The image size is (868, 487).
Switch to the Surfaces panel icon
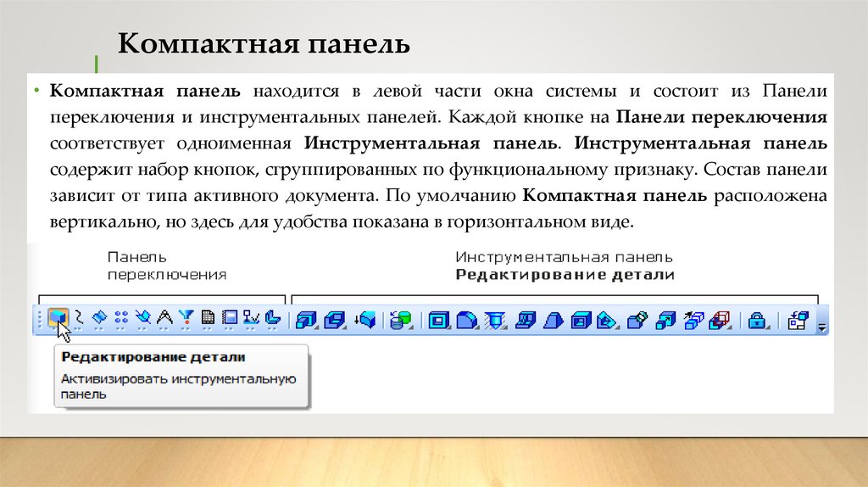tap(100, 317)
